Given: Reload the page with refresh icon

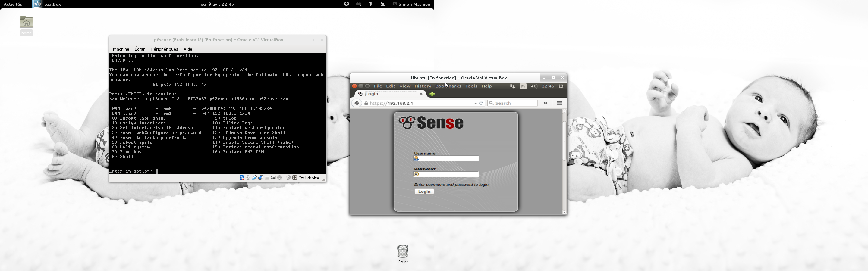Looking at the screenshot, I should (x=482, y=103).
